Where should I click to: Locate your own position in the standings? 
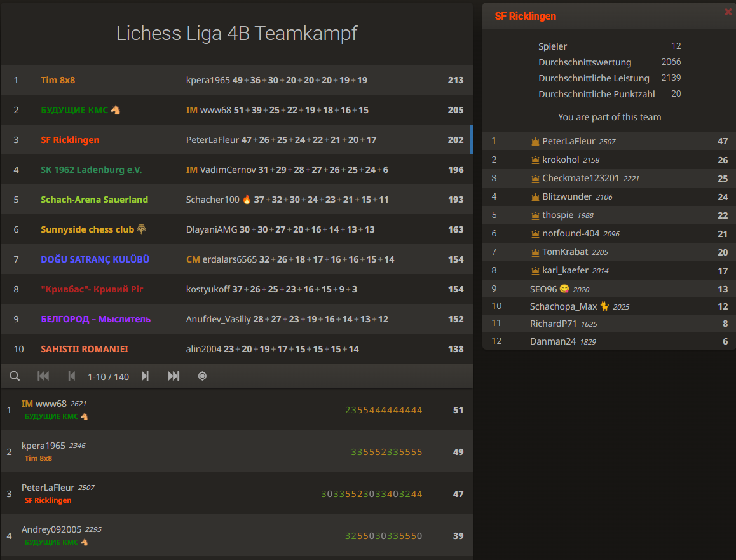click(201, 376)
